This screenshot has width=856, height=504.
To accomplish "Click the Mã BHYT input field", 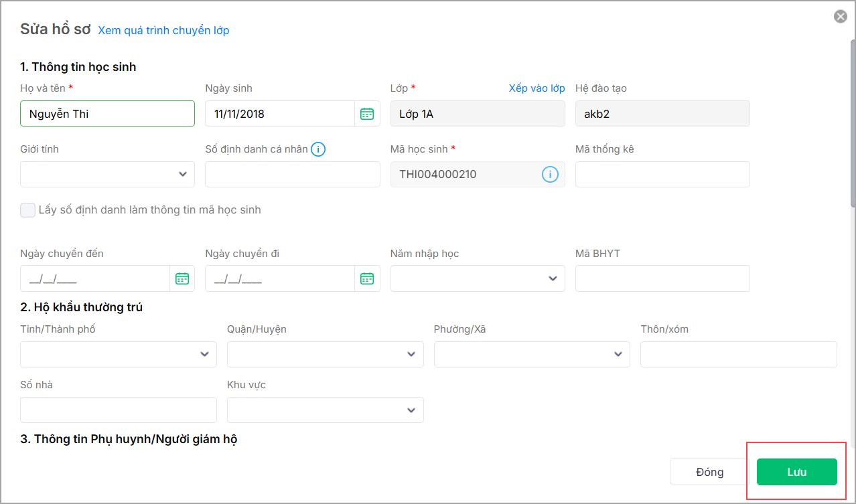I will (662, 278).
